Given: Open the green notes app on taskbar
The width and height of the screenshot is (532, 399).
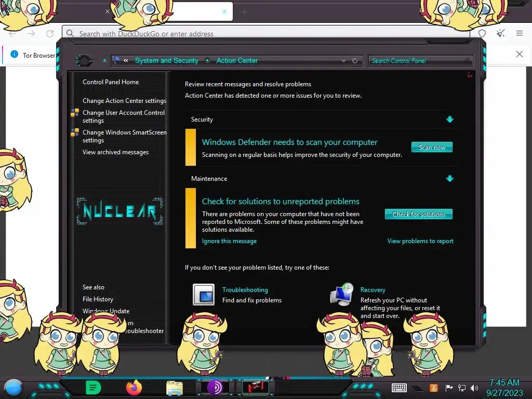Looking at the screenshot, I should pyautogui.click(x=94, y=388).
